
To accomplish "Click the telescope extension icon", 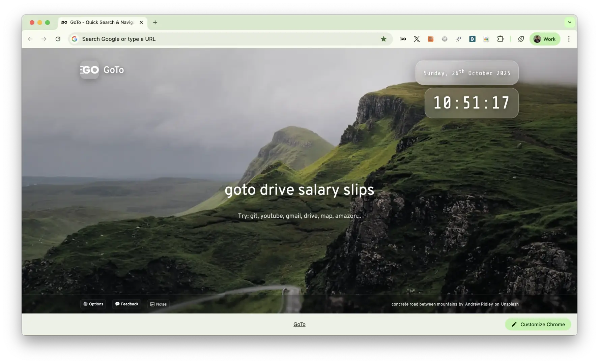I will coord(458,39).
